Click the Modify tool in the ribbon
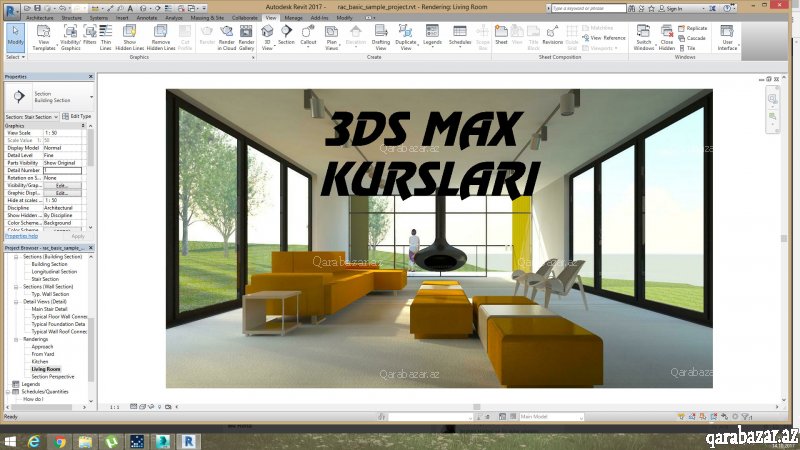Screen dimensions: 800x450 15,37
